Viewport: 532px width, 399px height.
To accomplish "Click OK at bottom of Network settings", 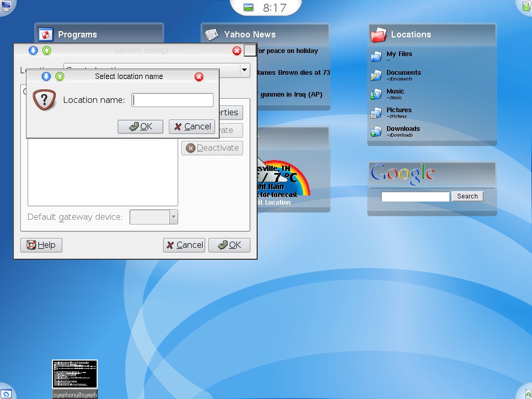I will click(229, 245).
